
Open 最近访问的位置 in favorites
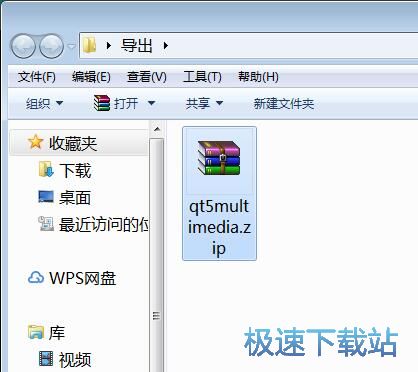point(104,225)
